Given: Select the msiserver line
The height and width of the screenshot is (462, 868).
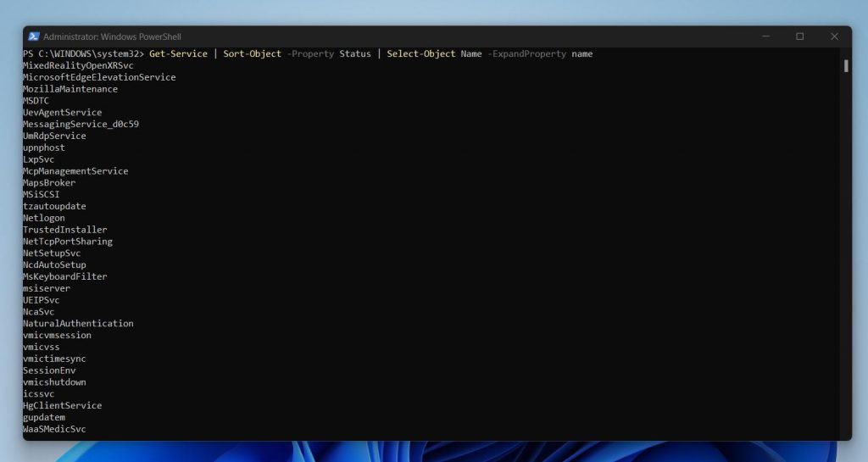Looking at the screenshot, I should pyautogui.click(x=47, y=288).
